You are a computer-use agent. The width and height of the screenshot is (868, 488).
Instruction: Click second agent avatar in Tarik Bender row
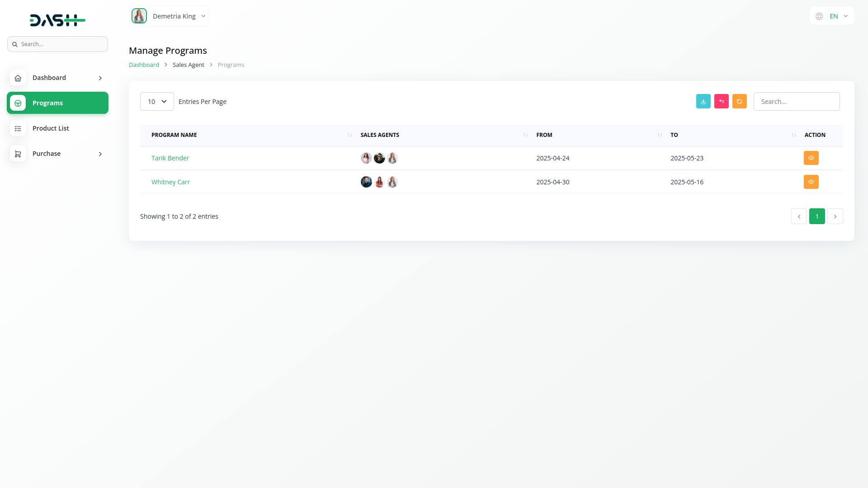coord(379,158)
